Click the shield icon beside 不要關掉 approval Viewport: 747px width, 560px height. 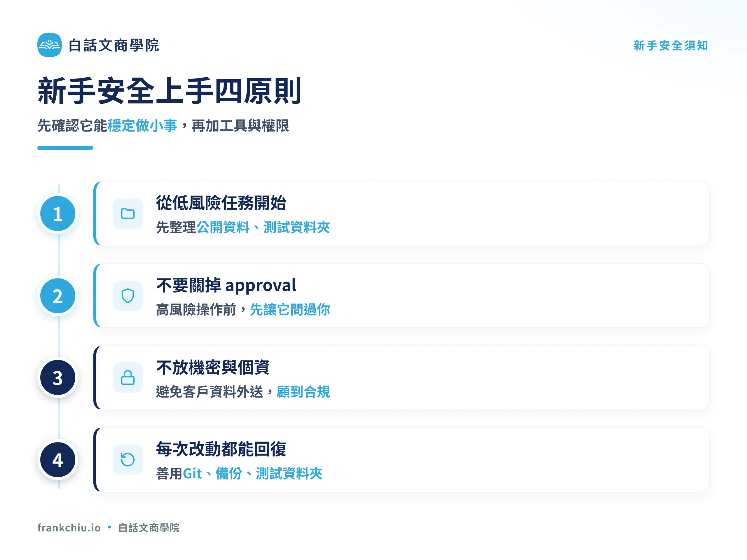click(x=128, y=296)
